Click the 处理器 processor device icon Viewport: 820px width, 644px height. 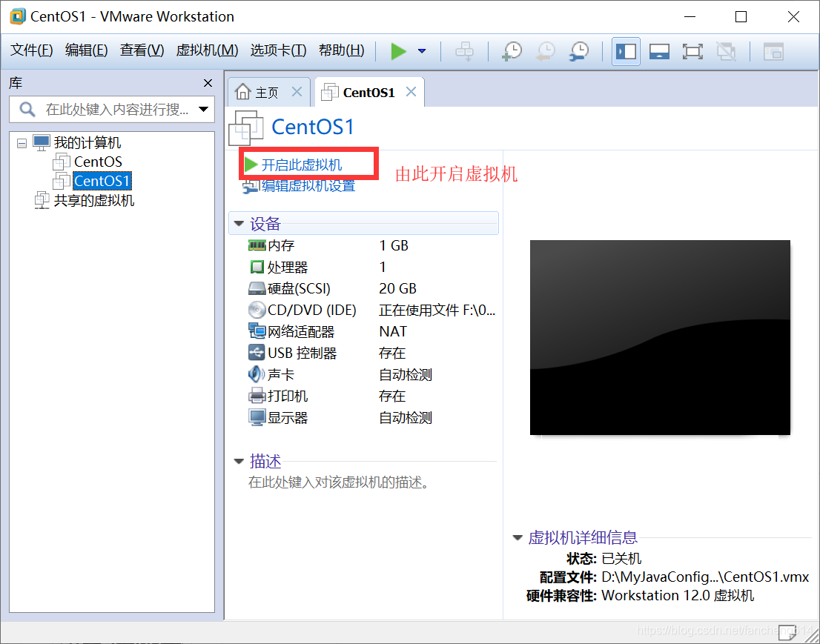tap(257, 267)
